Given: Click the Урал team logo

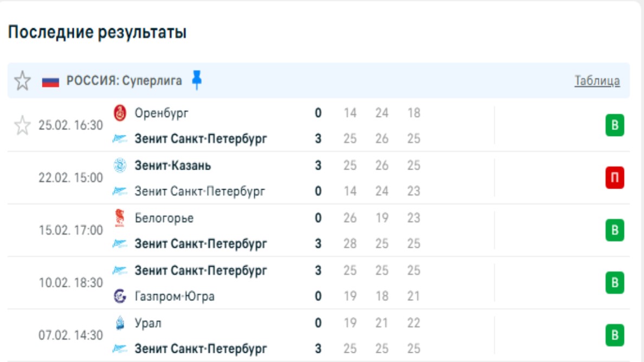Looking at the screenshot, I should pyautogui.click(x=120, y=323).
